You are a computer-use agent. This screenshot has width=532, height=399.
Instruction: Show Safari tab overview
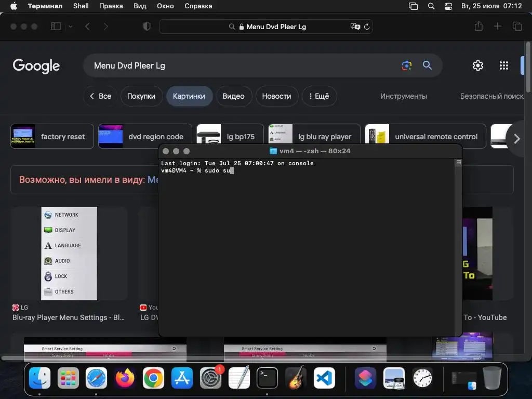pos(517,26)
